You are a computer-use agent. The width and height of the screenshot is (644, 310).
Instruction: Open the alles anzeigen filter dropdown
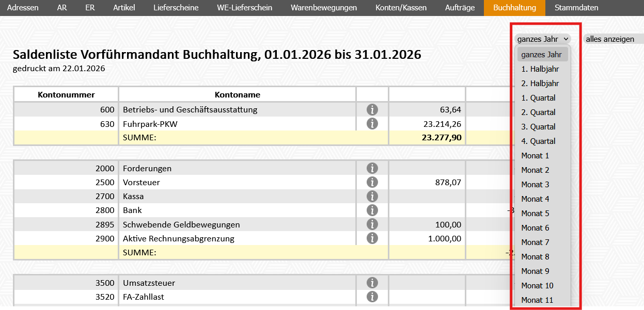[x=612, y=39]
